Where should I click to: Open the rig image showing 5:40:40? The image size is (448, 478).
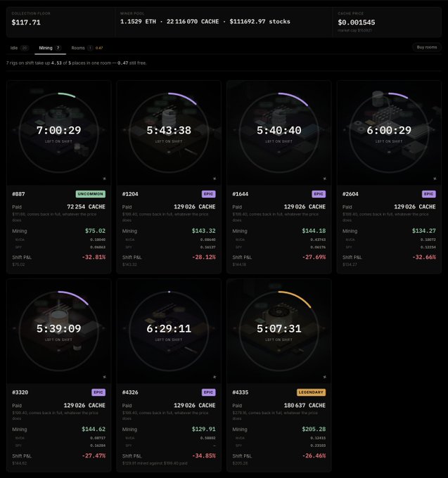click(x=279, y=133)
